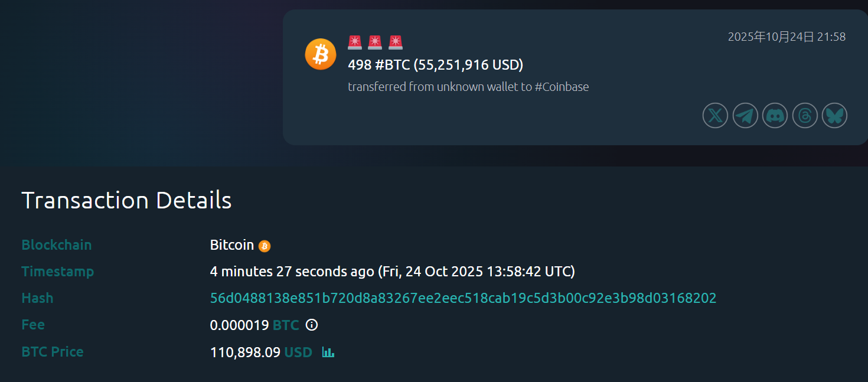Click the large Bitcoin logo in alert

tap(321, 54)
